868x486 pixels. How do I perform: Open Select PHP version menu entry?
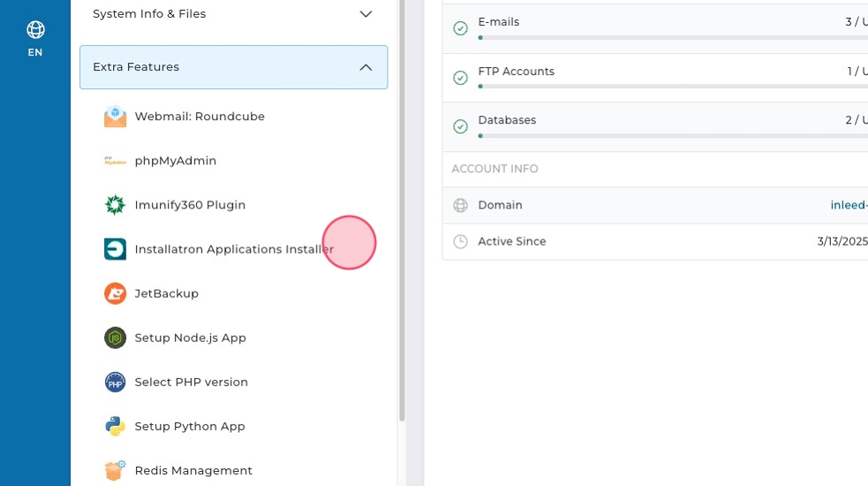point(191,382)
